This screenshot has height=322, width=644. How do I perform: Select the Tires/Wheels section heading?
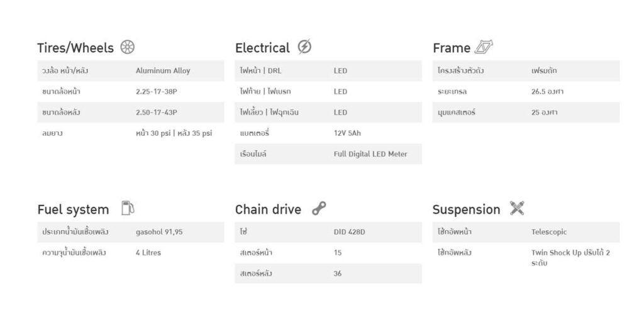point(75,48)
